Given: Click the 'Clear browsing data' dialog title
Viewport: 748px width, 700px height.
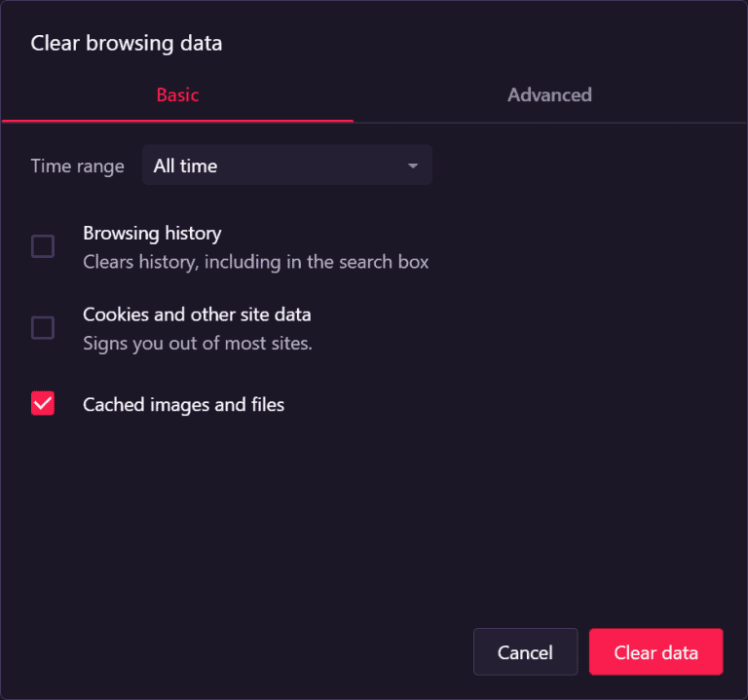Looking at the screenshot, I should (x=126, y=43).
